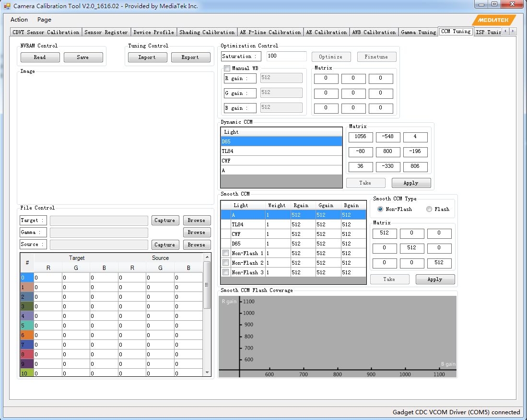The width and height of the screenshot is (527, 420).
Task: Check the Non-Flash 2 row checkbox
Action: (x=225, y=263)
